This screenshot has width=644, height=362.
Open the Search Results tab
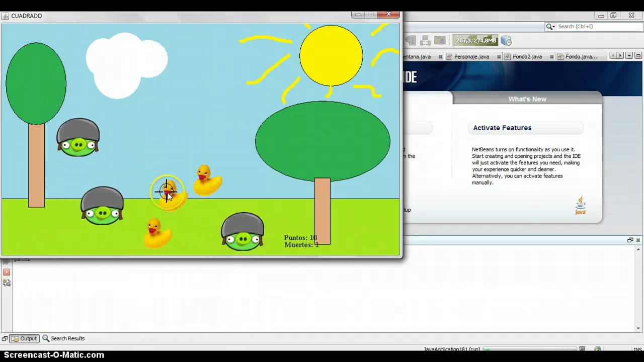[63, 338]
